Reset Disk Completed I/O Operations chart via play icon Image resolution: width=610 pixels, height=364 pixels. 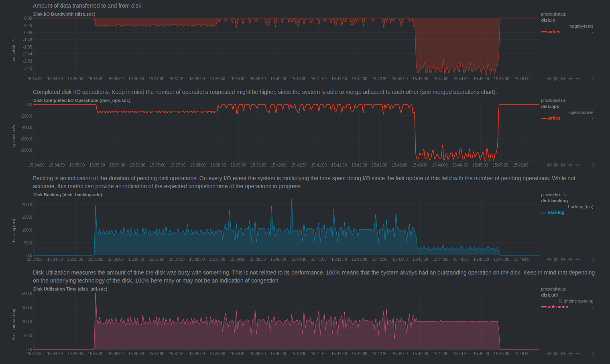(x=556, y=165)
